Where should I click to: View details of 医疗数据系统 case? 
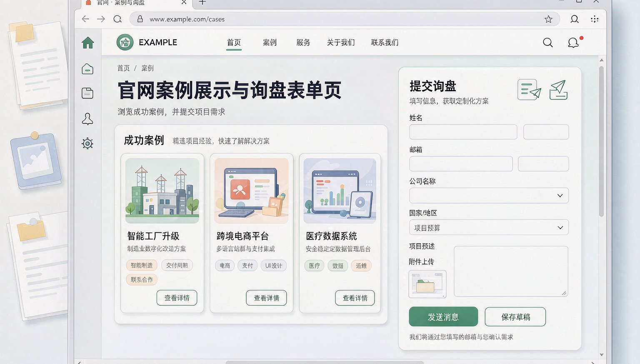click(x=355, y=298)
